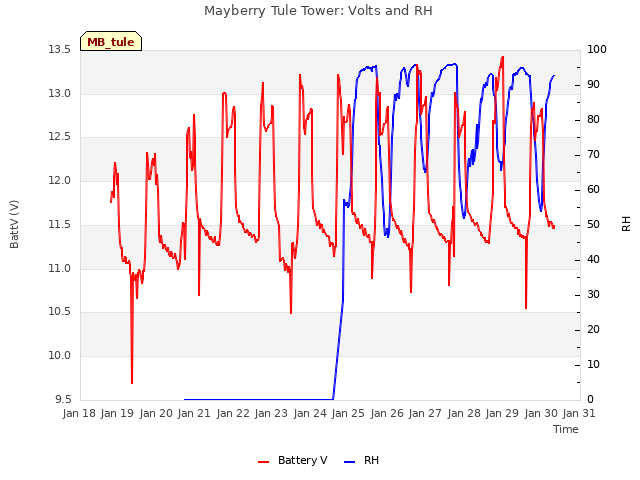Click the 'Jan 27' date label
The image size is (640, 480).
click(425, 413)
